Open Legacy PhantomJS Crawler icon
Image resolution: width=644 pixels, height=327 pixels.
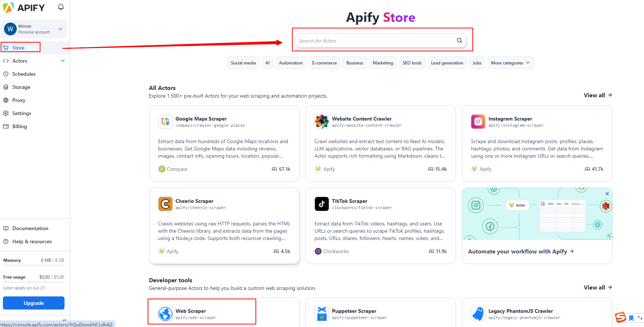(478, 314)
